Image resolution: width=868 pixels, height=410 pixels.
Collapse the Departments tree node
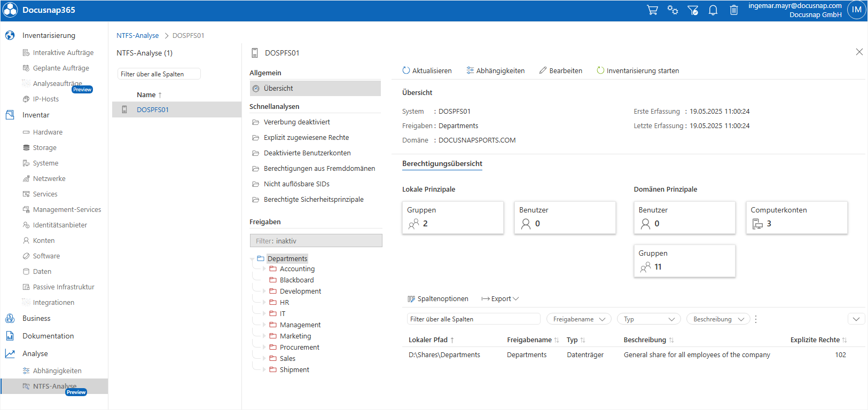tap(252, 259)
